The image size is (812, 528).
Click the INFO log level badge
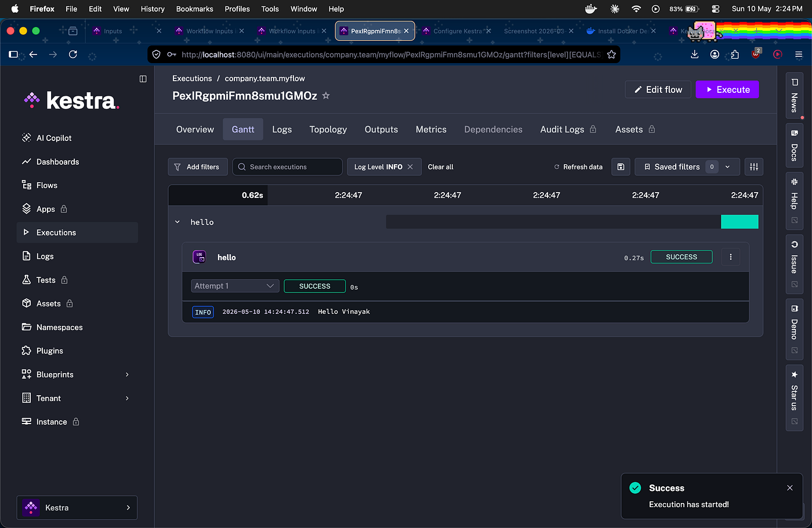point(203,312)
